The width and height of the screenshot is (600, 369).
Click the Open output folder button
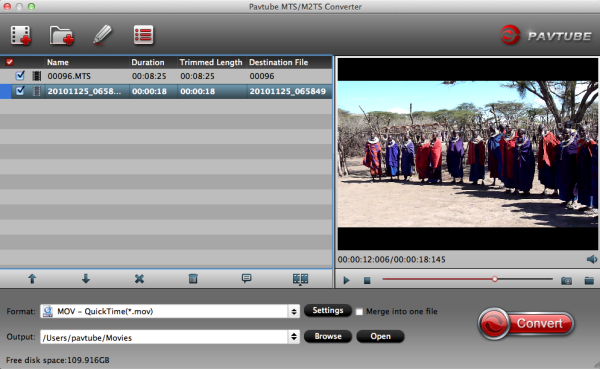(x=380, y=336)
